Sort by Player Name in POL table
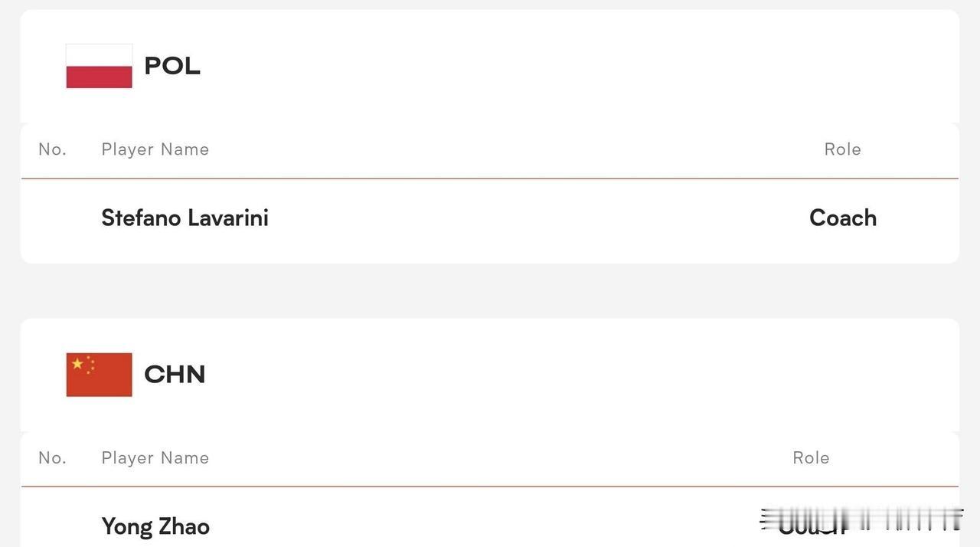The height and width of the screenshot is (547, 980). (155, 149)
